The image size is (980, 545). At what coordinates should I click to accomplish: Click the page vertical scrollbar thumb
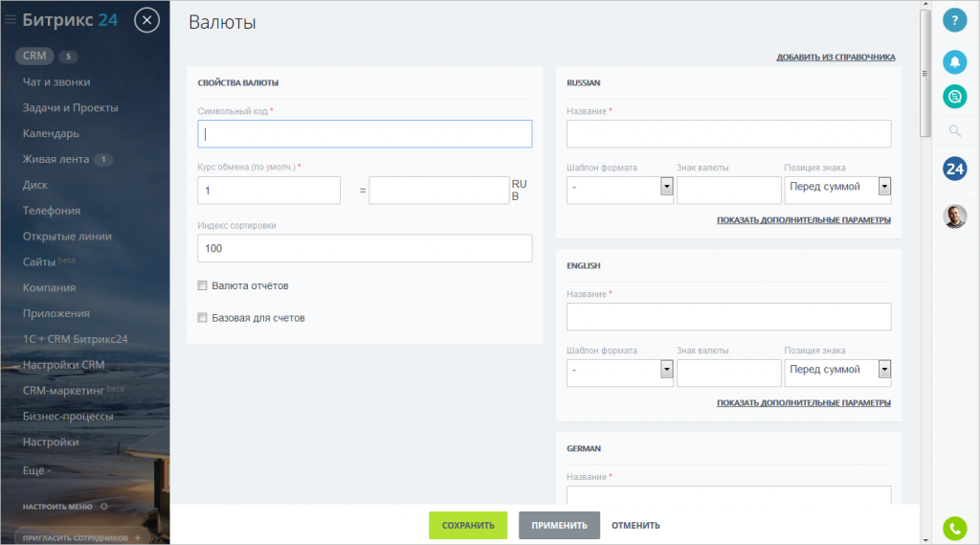(924, 72)
